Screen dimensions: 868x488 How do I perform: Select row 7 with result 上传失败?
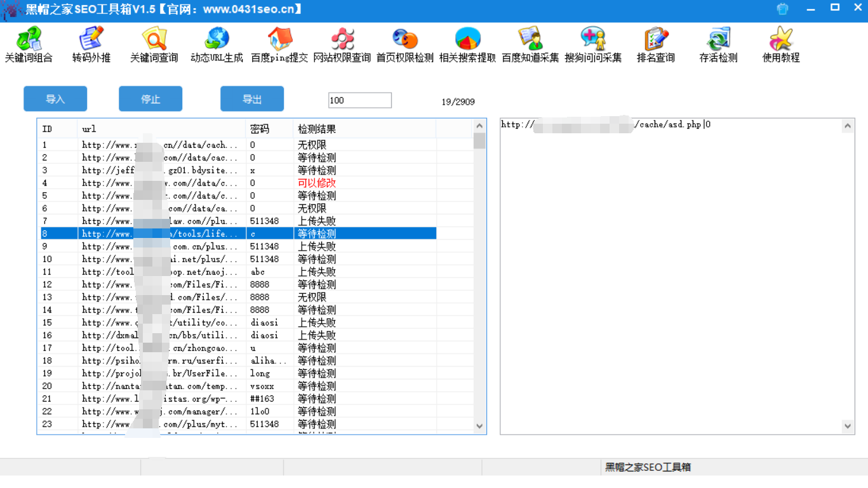(238, 221)
